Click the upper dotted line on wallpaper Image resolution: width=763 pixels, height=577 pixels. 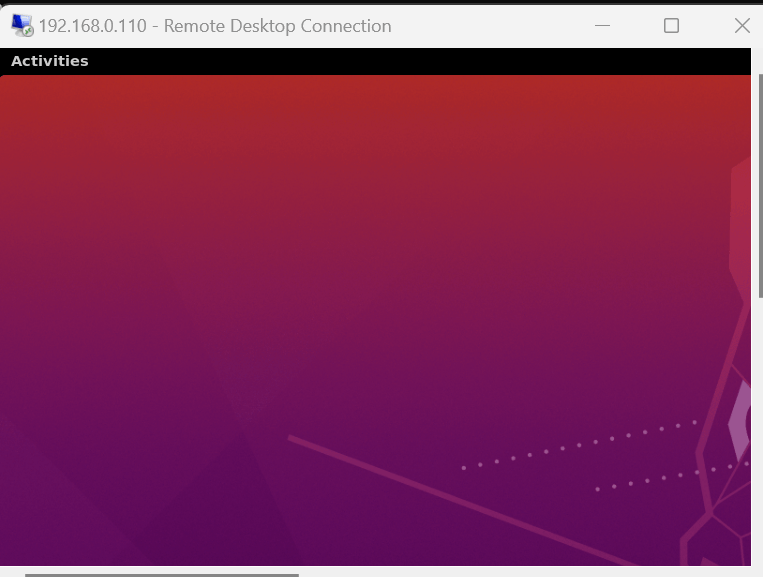[x=580, y=444]
